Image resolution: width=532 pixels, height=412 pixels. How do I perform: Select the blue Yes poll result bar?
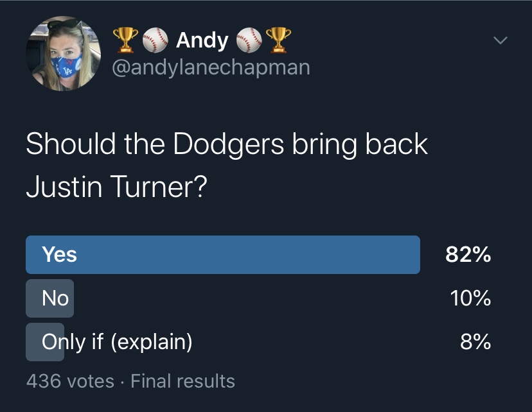coord(222,255)
